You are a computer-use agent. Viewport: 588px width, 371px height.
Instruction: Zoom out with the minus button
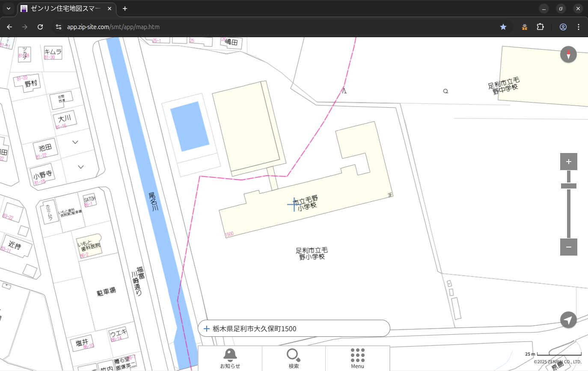(568, 247)
